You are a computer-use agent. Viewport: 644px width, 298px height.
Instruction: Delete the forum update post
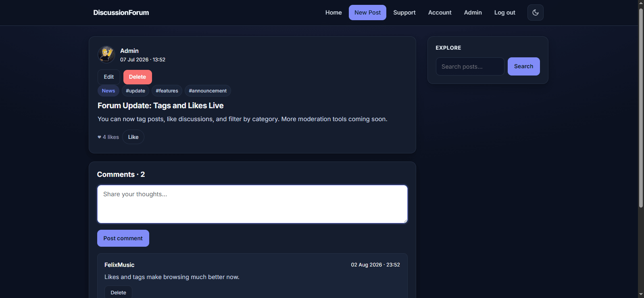click(x=138, y=77)
